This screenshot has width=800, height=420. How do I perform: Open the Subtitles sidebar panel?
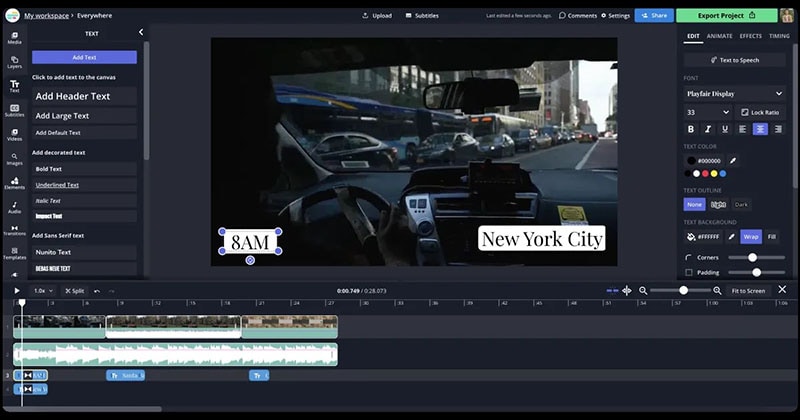(14, 111)
